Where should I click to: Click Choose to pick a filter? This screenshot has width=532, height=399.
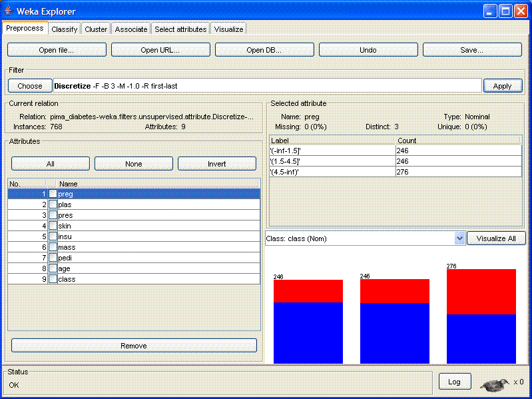click(x=30, y=86)
